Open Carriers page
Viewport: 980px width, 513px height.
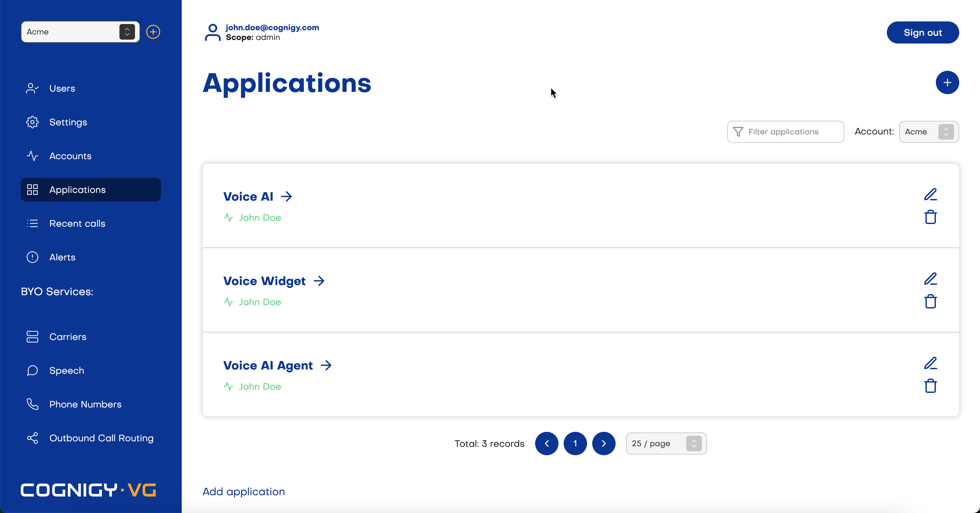pos(91,337)
